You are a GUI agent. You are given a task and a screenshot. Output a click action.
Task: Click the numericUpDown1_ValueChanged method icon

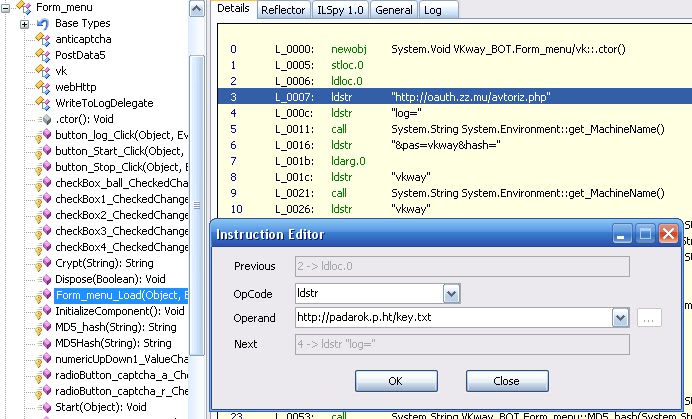pyautogui.click(x=44, y=359)
